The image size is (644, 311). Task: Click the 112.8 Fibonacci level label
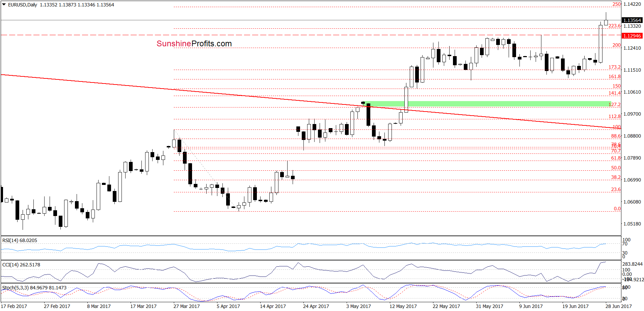(614, 117)
